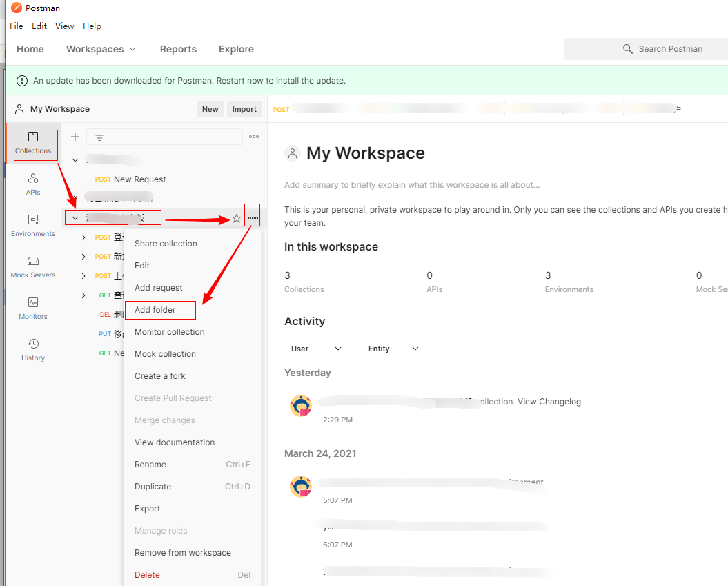Viewport: 728px width, 586px height.
Task: Go to the Reports tab
Action: 178,49
